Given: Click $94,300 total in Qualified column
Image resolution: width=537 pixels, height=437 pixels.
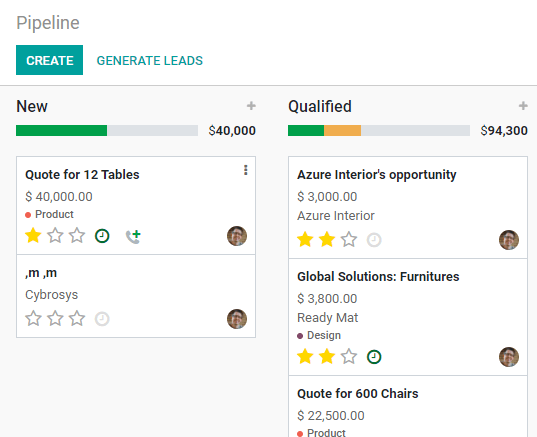Looking at the screenshot, I should pos(504,130).
